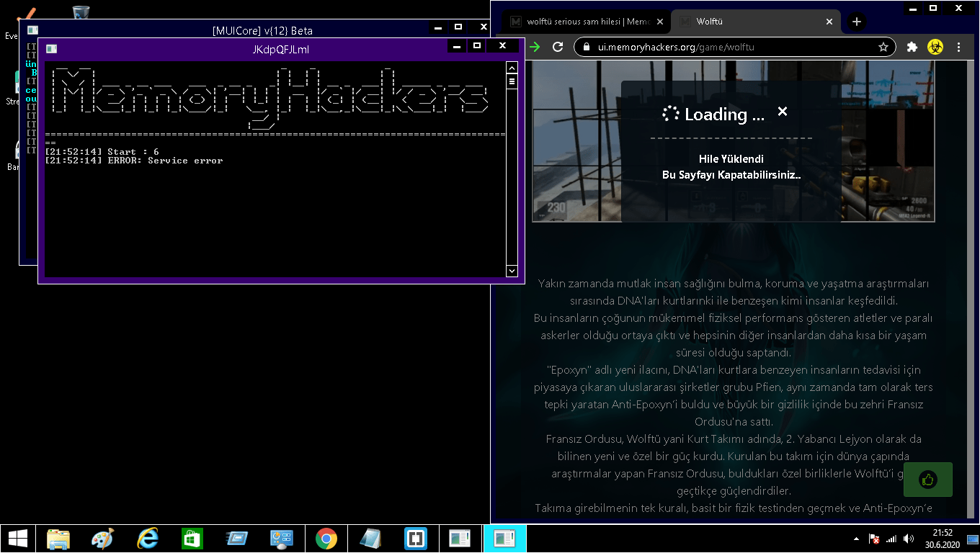Launch Paint from the taskbar
Viewport: 980px width, 553px height.
[103, 539]
